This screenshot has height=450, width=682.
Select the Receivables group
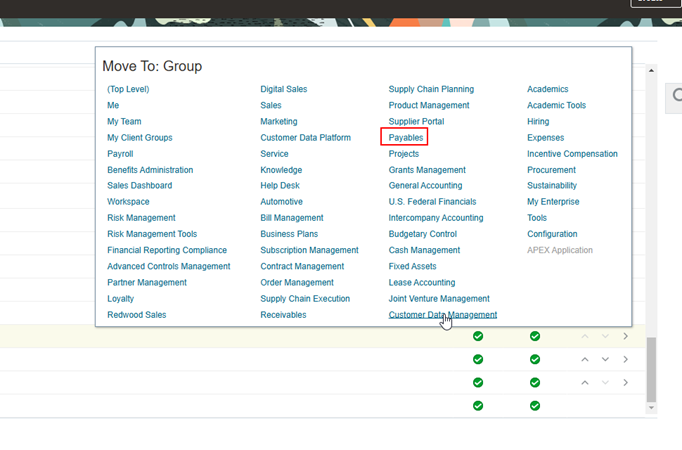coord(283,315)
